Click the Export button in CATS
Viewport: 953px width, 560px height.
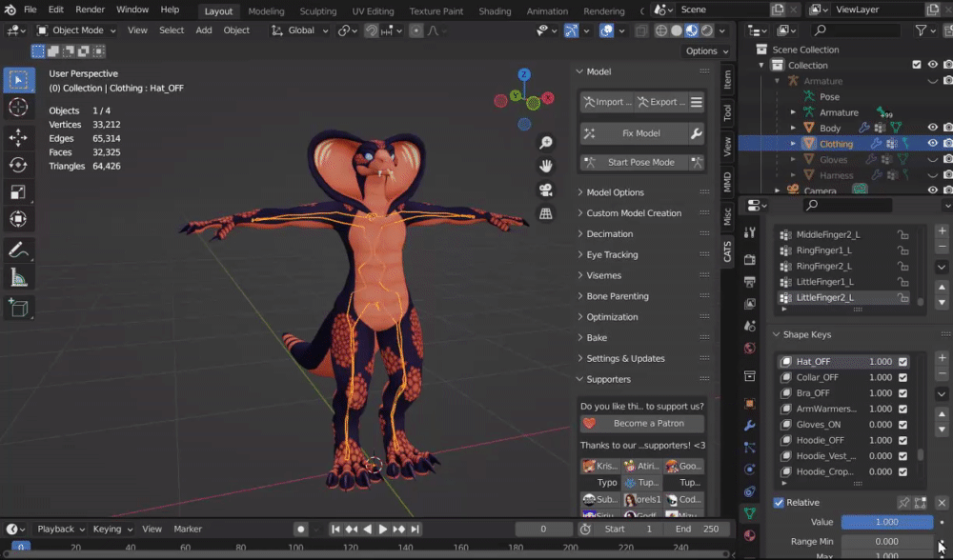[661, 102]
